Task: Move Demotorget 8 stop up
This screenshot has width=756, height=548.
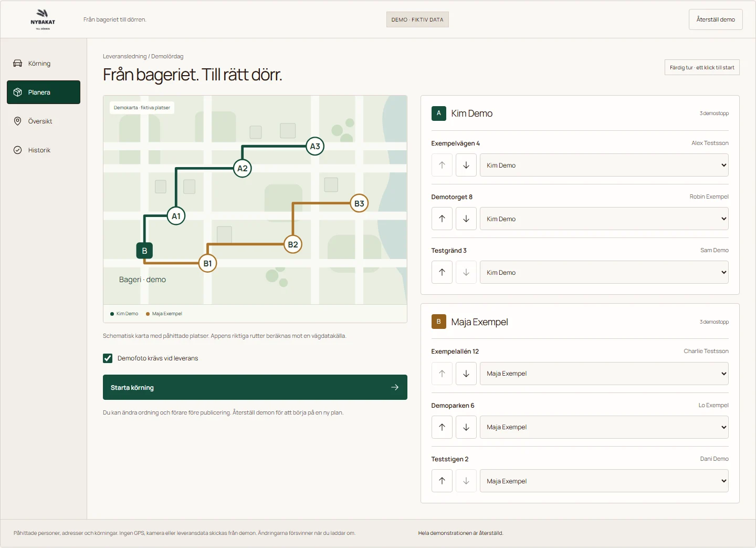Action: point(442,219)
